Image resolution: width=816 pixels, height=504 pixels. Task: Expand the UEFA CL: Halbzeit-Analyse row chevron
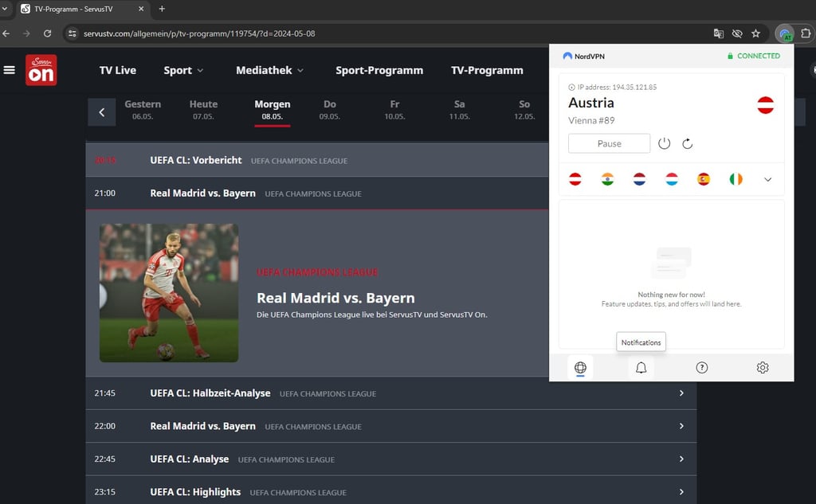click(x=681, y=393)
